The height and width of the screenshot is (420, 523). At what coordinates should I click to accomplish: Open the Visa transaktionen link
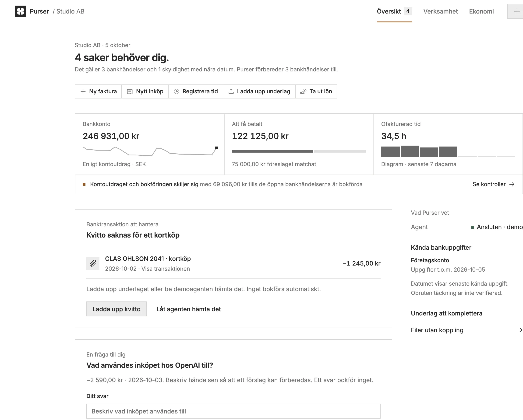point(166,269)
